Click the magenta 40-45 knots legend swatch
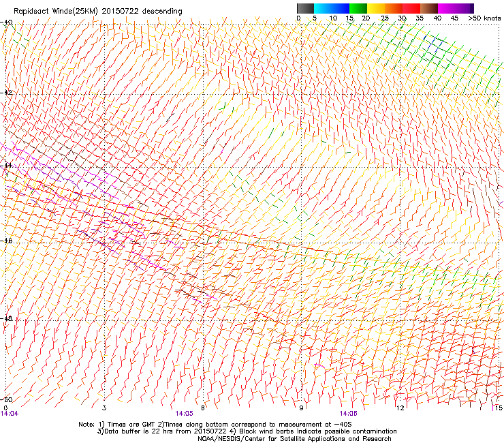 [447, 8]
